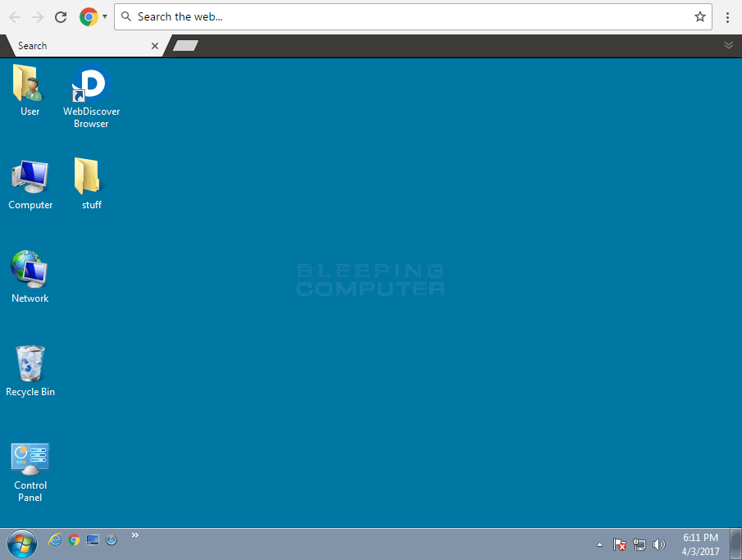Launch Chrome from the taskbar quick launch

(74, 540)
